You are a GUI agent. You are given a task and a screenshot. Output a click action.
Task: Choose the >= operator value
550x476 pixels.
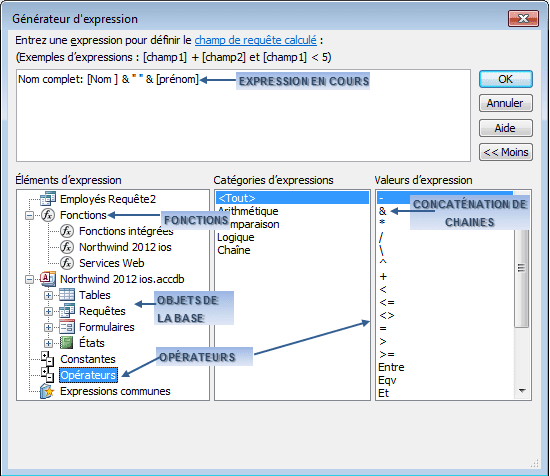387,354
